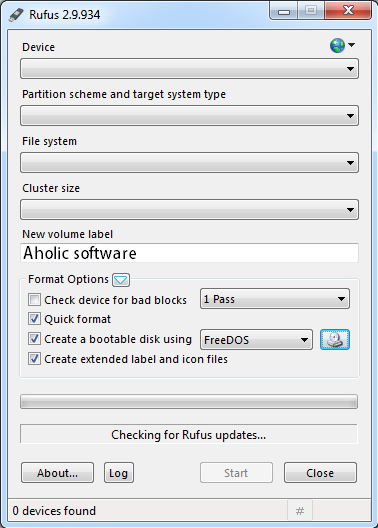
Task: Toggle the Format Options advanced arrow
Action: pos(121,280)
